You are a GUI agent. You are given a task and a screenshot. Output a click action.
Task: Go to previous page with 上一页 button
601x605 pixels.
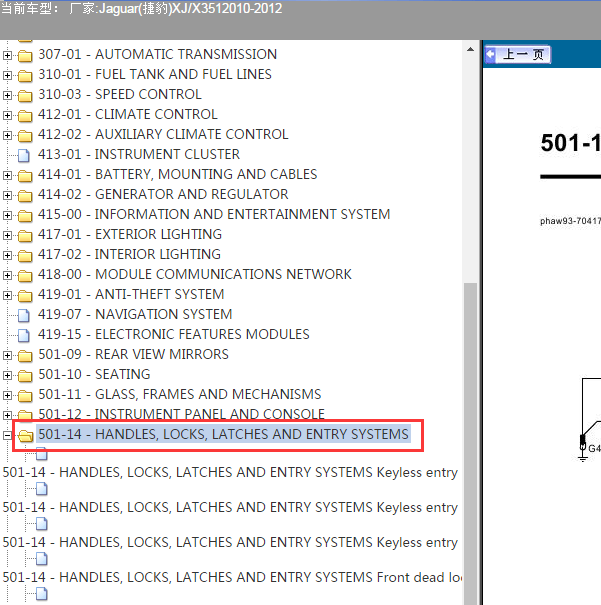point(518,54)
